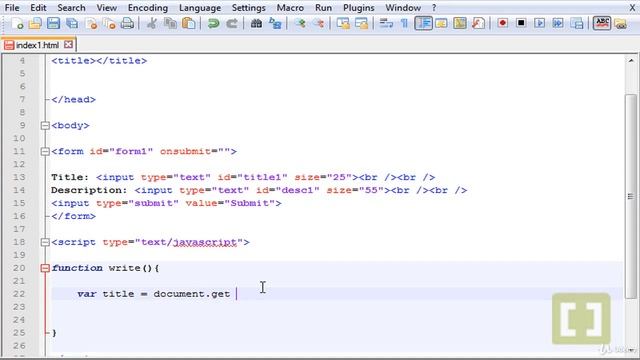Open the Search menu
This screenshot has height=360, width=640.
pos(71,8)
